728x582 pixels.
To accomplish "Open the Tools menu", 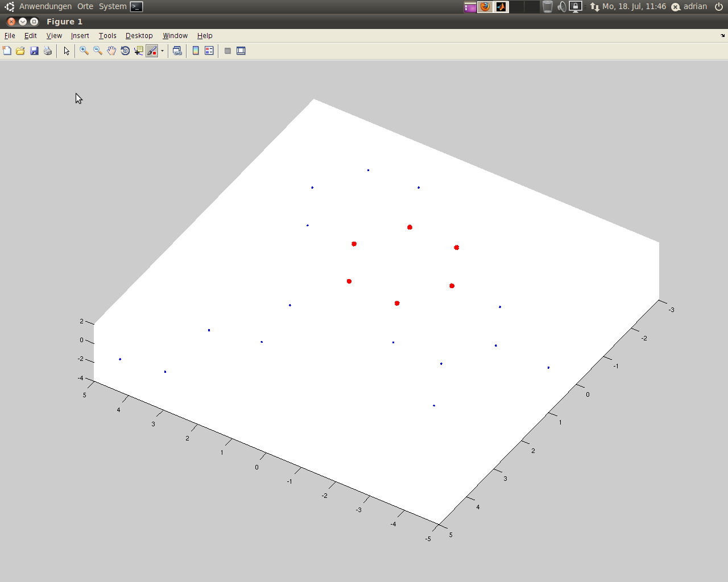I will [107, 35].
